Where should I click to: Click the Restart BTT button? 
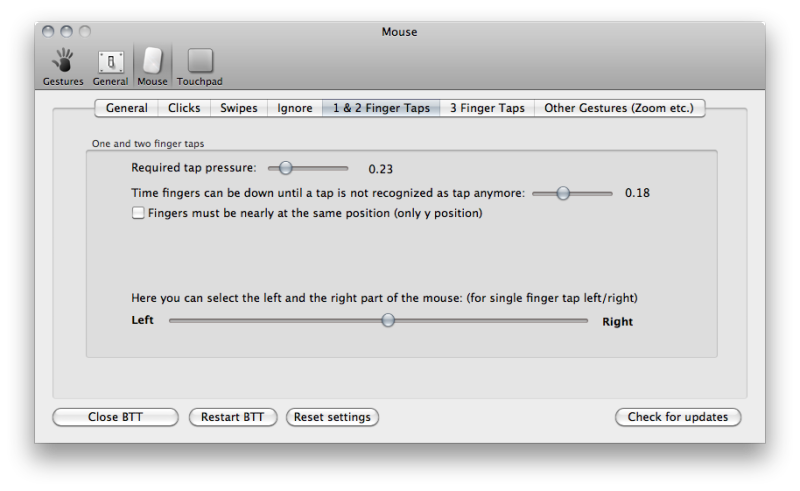coord(233,417)
